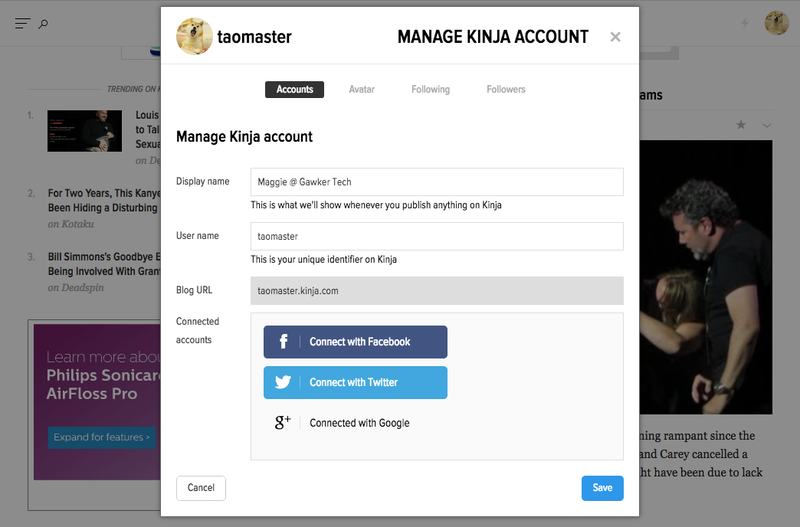
Task: Switch to the Avatar tab
Action: pyautogui.click(x=362, y=89)
